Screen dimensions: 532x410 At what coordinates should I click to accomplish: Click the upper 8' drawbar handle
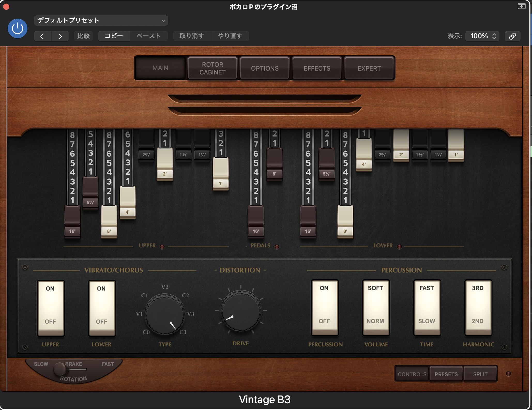tap(109, 221)
